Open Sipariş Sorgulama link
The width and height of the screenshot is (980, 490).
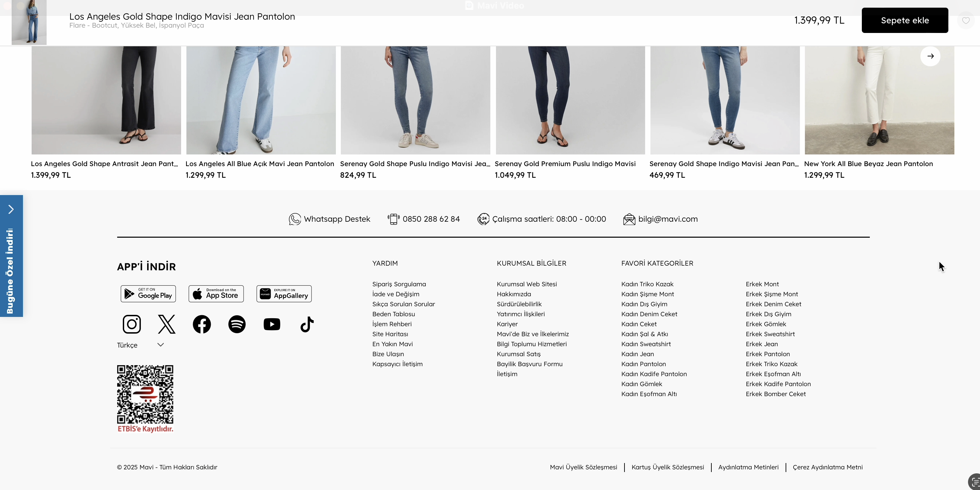(399, 284)
